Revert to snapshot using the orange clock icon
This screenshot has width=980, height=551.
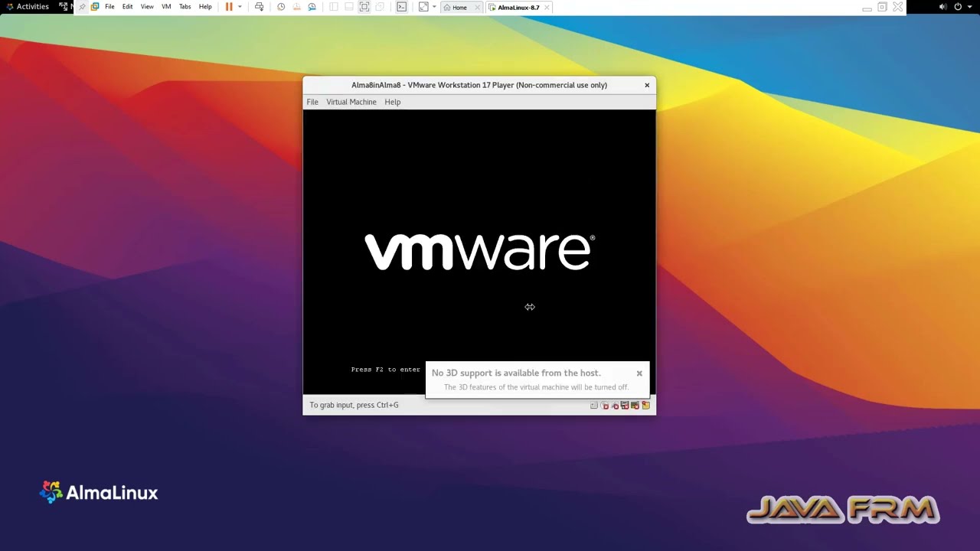pos(296,7)
